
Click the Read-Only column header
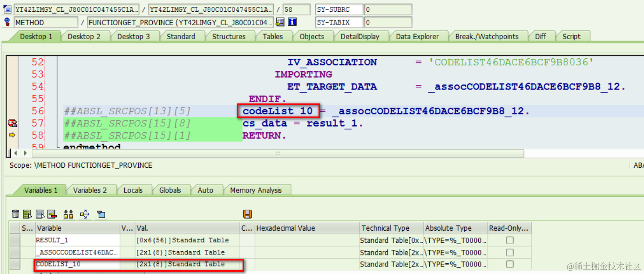pos(509,228)
